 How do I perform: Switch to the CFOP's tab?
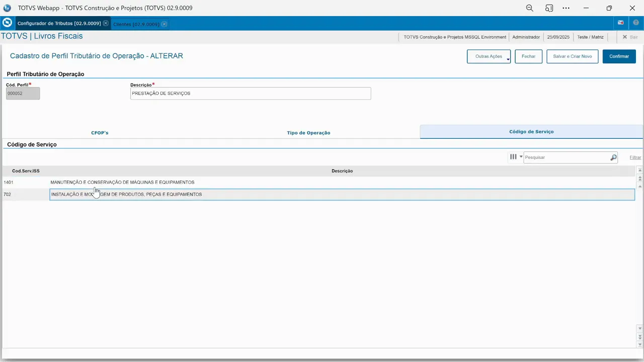pos(99,132)
